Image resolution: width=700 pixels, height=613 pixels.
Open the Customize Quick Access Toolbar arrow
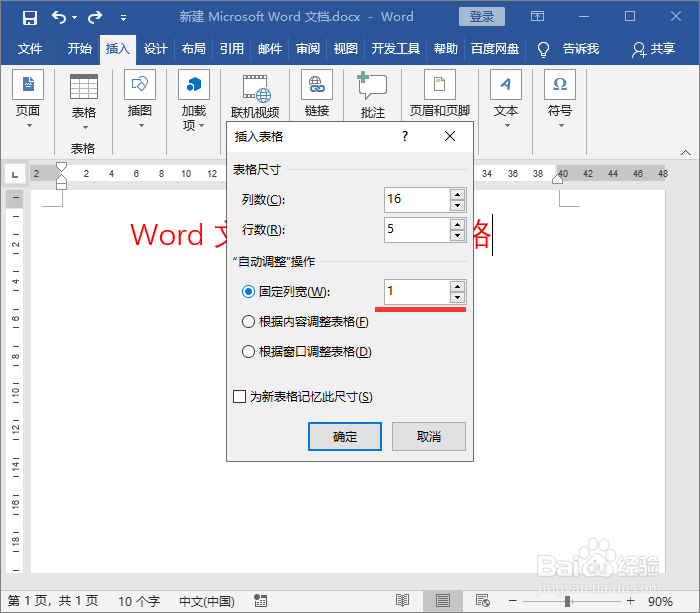pyautogui.click(x=123, y=18)
